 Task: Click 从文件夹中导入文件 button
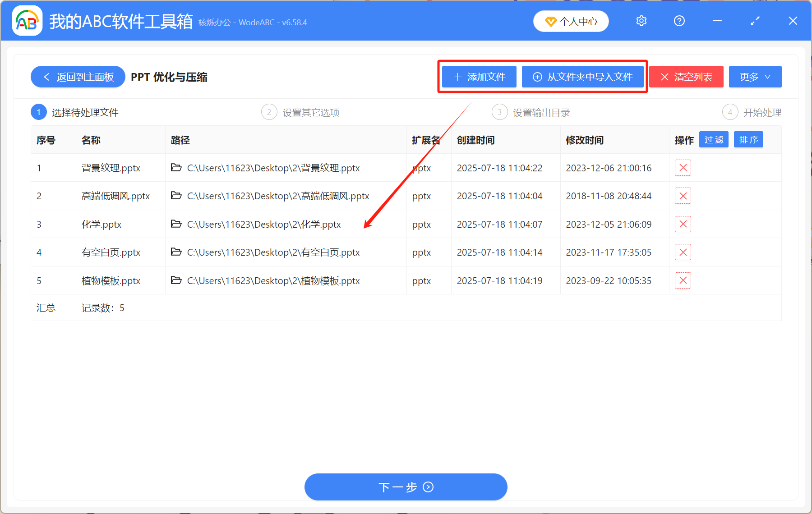(x=583, y=77)
